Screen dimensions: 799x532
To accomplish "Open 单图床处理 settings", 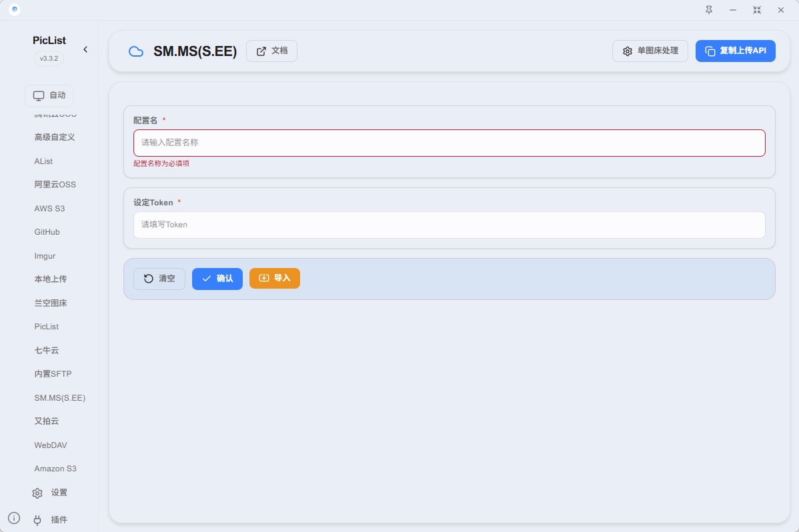I will point(650,51).
